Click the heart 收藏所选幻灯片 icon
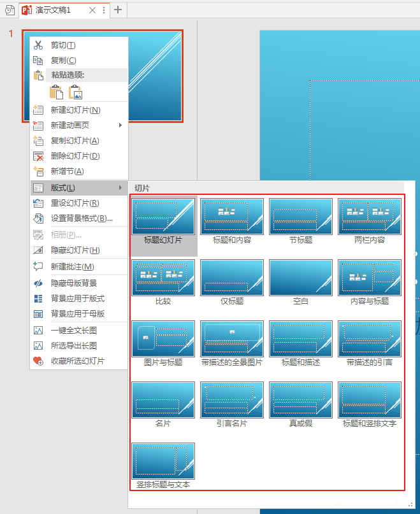Image resolution: width=420 pixels, height=514 pixels. pyautogui.click(x=38, y=361)
